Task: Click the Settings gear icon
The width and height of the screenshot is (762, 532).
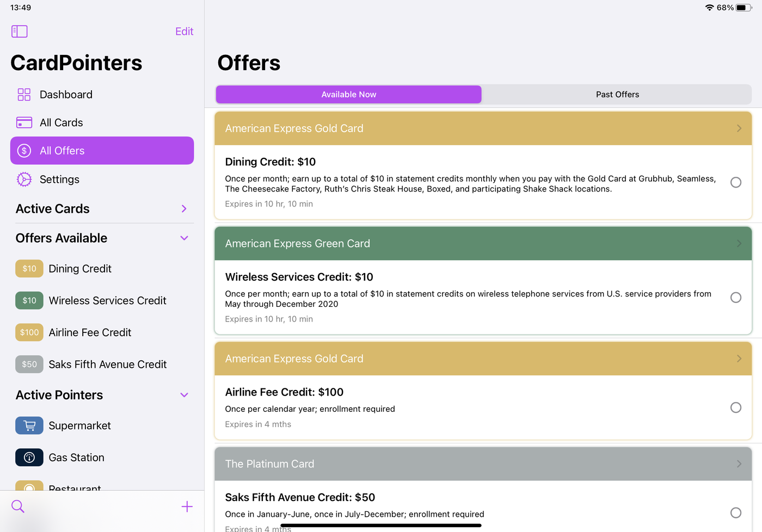Action: click(x=24, y=179)
